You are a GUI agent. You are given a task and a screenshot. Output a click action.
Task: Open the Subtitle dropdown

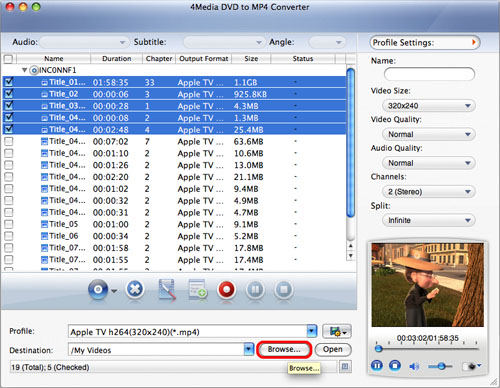224,42
